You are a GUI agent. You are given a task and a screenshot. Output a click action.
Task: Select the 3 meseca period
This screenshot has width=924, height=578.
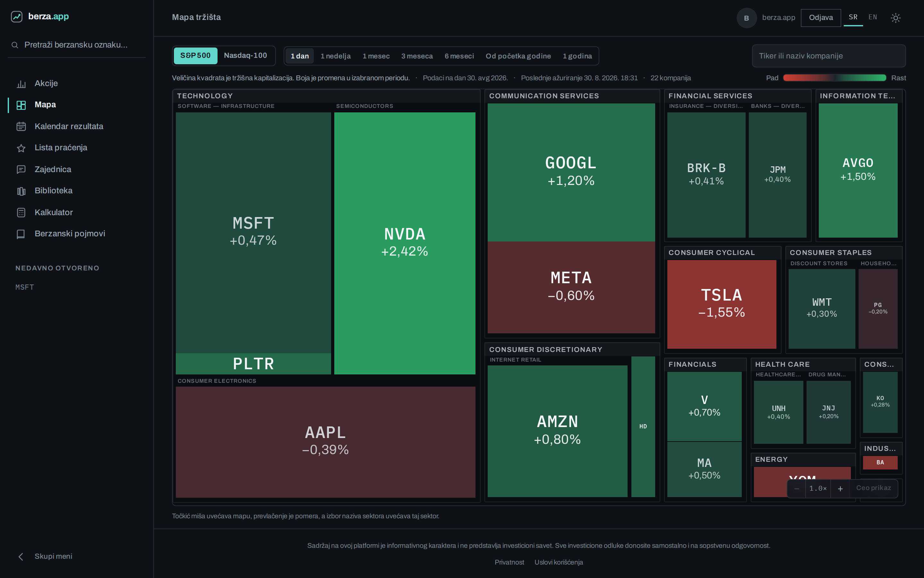417,56
